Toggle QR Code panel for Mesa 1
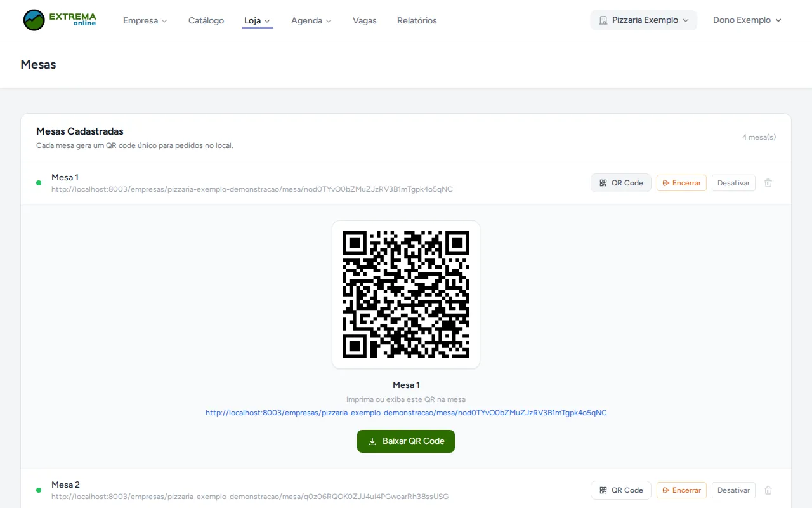 621,183
